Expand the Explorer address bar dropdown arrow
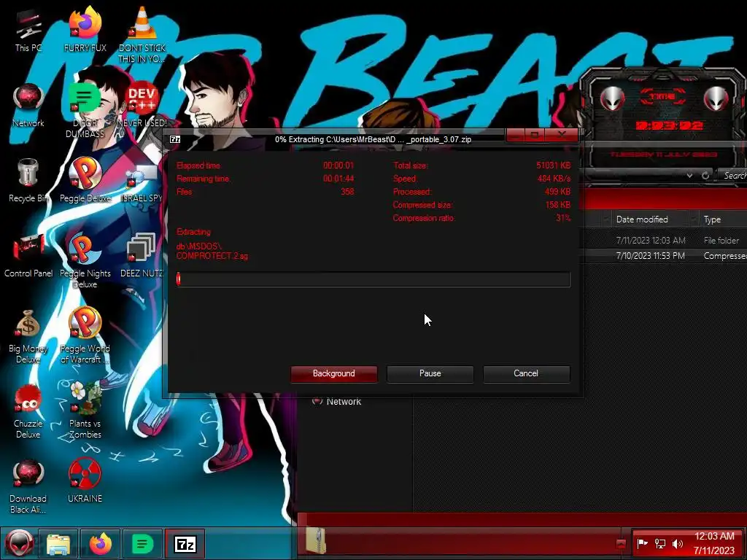This screenshot has height=560, width=747. tap(689, 175)
